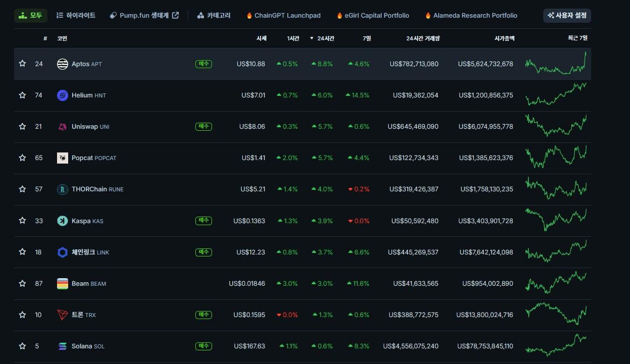Sort by the 코인 column header

(62, 38)
